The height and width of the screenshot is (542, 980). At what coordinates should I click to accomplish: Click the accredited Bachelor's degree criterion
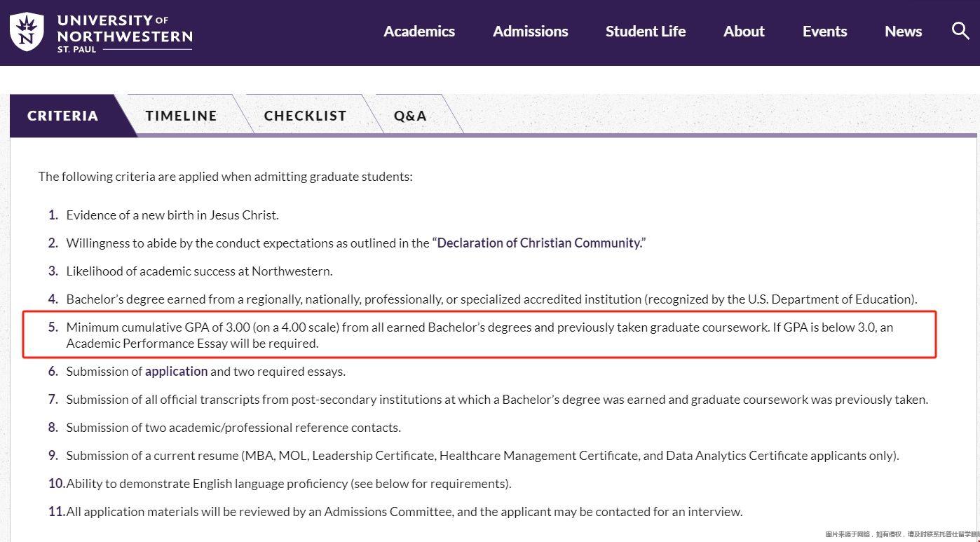pos(491,299)
